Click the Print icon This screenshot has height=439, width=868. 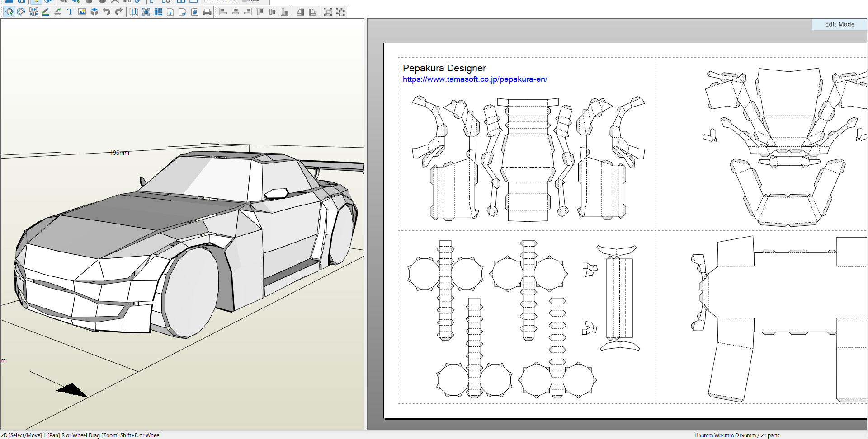[207, 12]
